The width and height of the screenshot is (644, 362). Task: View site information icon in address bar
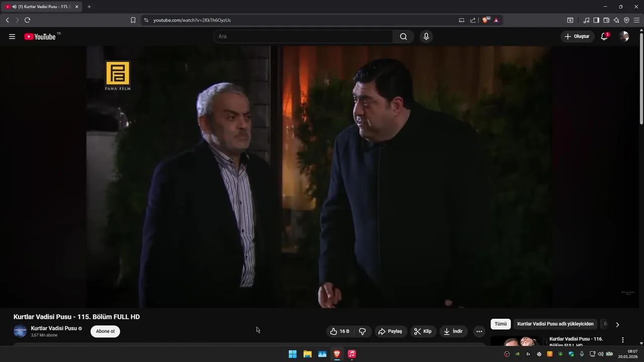[146, 20]
